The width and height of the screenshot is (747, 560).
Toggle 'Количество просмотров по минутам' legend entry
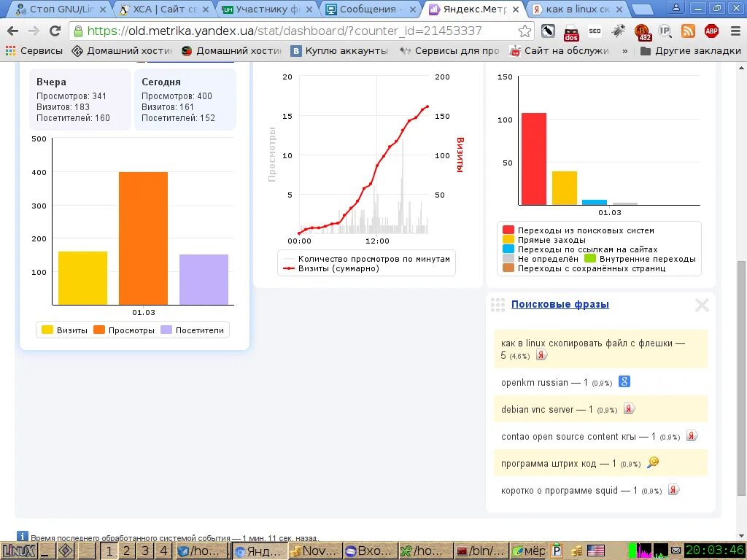coord(366,259)
